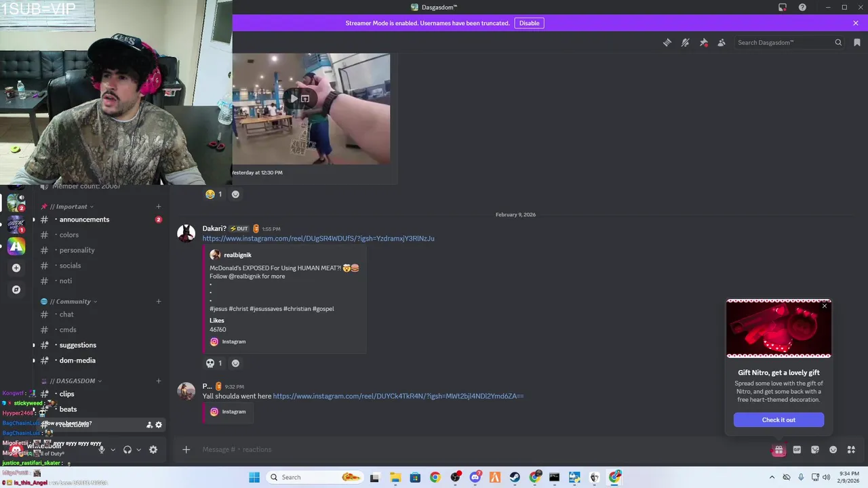Viewport: 868px width, 488px height.
Task: Click Dakari's avatar
Action: [186, 233]
